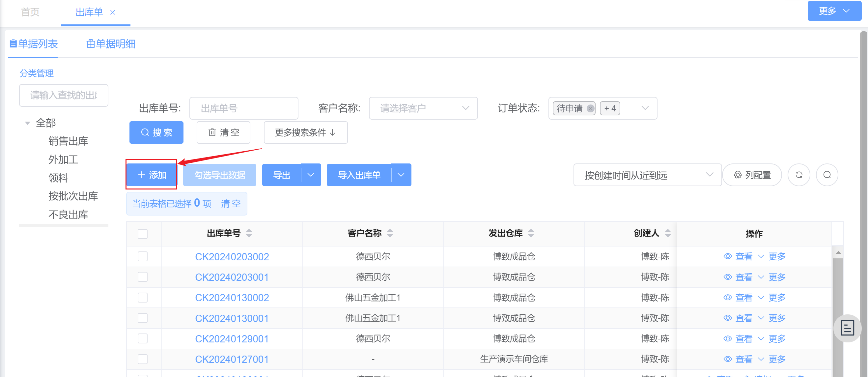This screenshot has height=377, width=868.
Task: Select 销售出库 category
Action: coord(68,141)
